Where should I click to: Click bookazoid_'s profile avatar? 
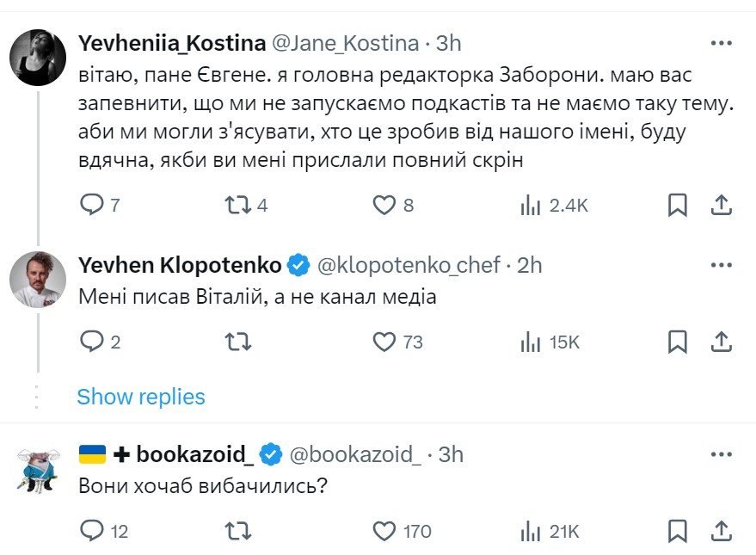38,469
